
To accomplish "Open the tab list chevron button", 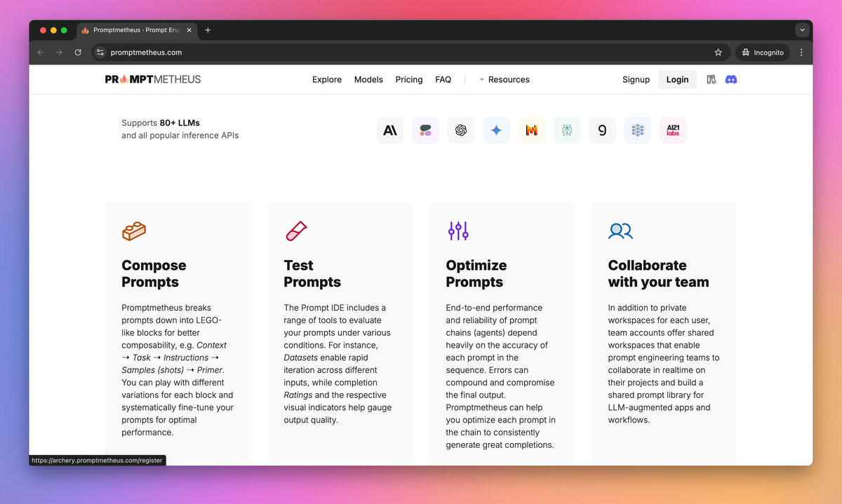I will 803,30.
